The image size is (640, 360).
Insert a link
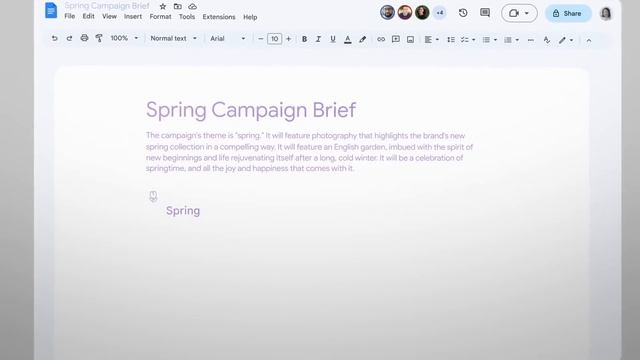(381, 40)
